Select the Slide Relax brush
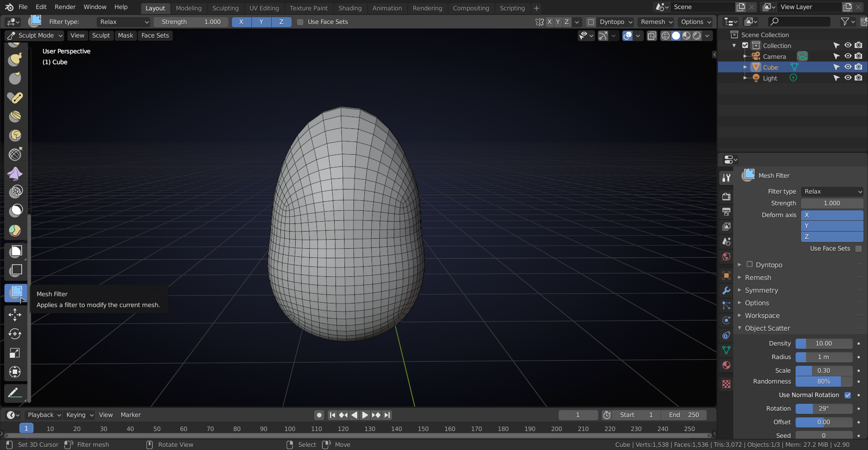 [x=15, y=155]
